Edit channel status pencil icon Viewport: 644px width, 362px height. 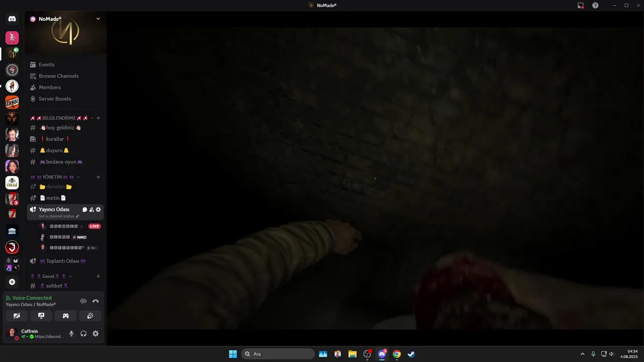77,216
